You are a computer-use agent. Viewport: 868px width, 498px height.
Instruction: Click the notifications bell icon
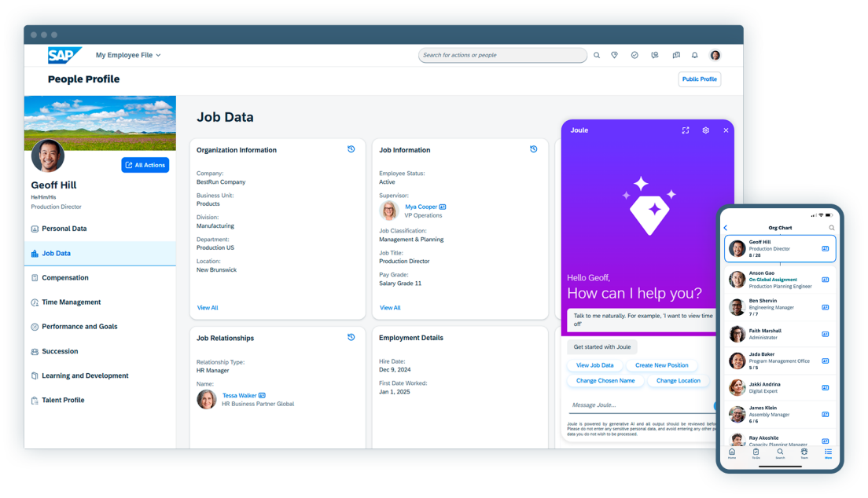point(694,55)
